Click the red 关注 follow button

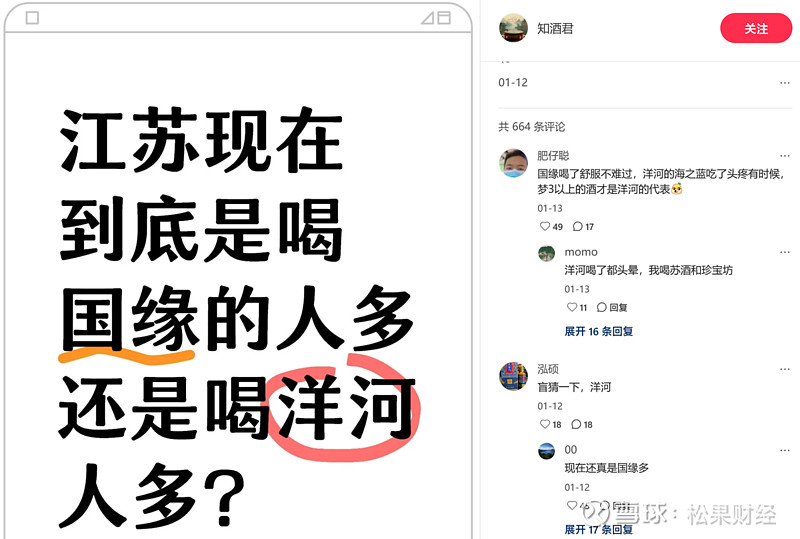(x=756, y=29)
